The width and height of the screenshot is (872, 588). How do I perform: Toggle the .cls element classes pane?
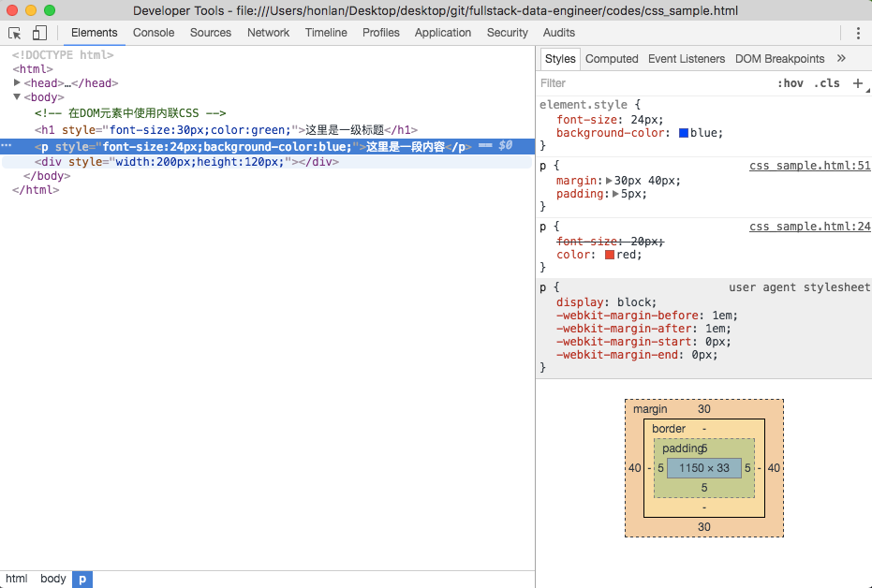tap(826, 83)
